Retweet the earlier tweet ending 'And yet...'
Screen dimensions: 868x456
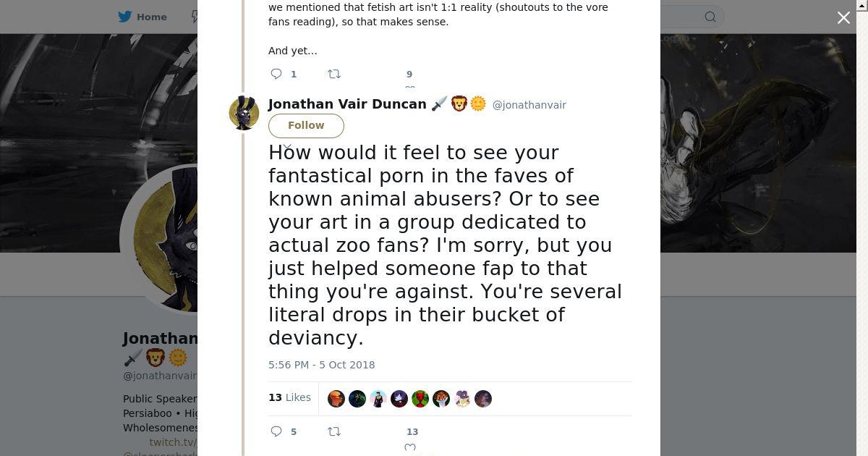[334, 74]
